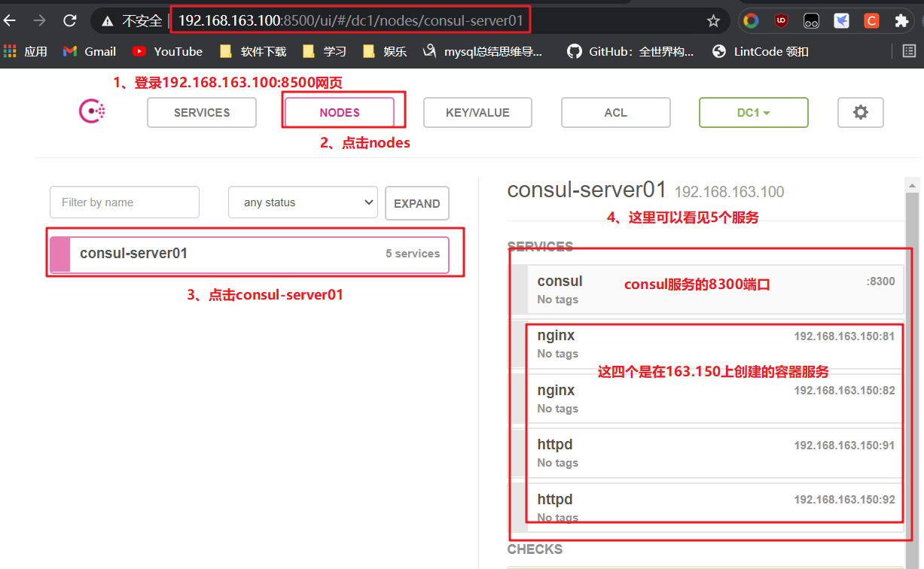Open the DC1 datacenter dropdown

tap(754, 112)
